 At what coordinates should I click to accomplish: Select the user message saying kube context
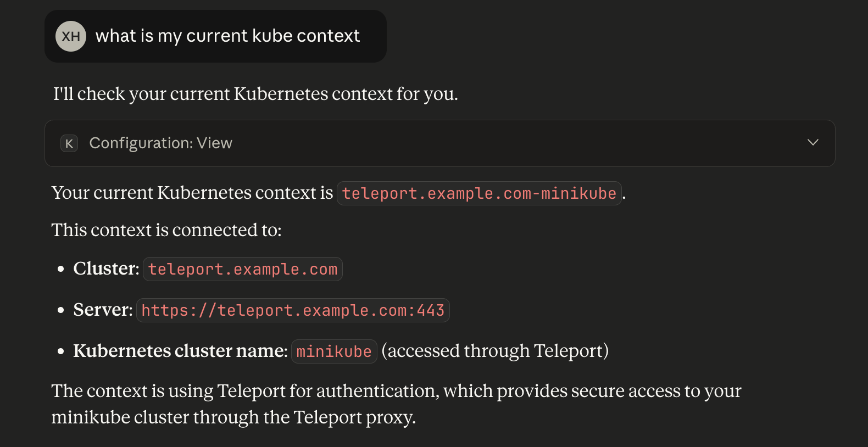click(228, 36)
